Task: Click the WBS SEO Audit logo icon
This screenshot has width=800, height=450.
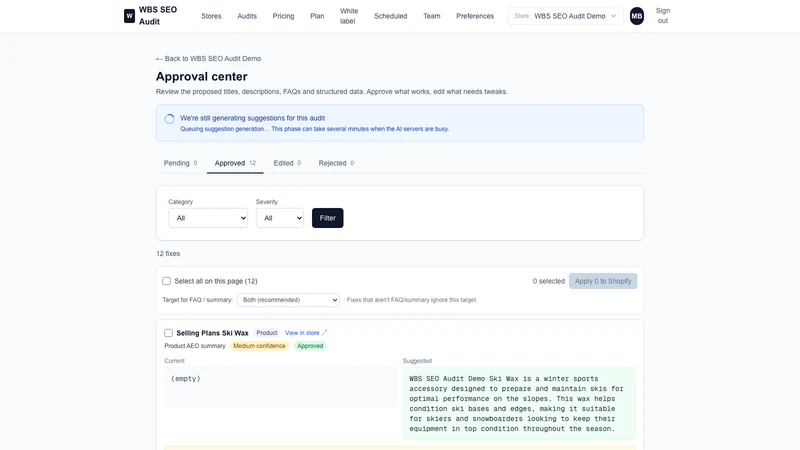Action: 129,16
